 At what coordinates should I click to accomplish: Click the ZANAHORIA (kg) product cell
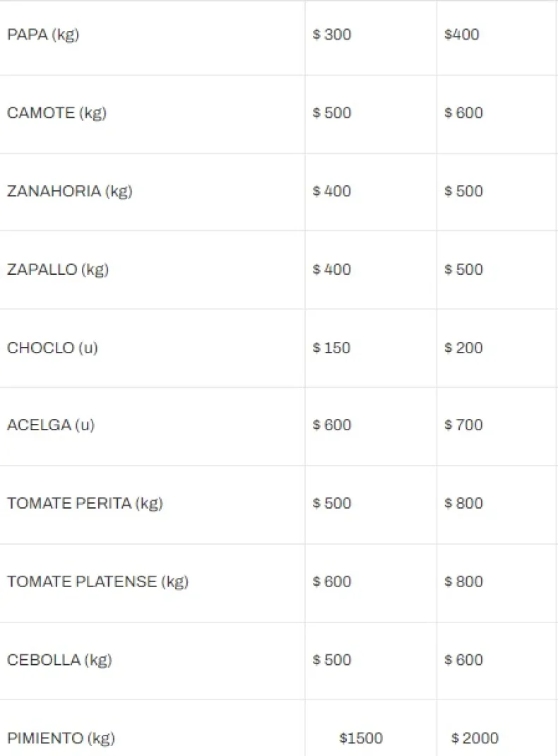[69, 191]
